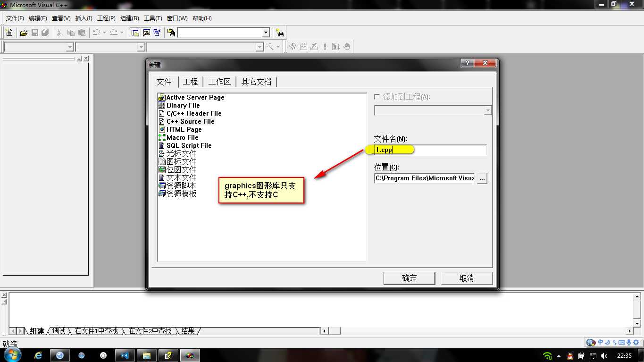Open Internet Explorer from the taskbar
This screenshot has height=362, width=644.
point(38,355)
